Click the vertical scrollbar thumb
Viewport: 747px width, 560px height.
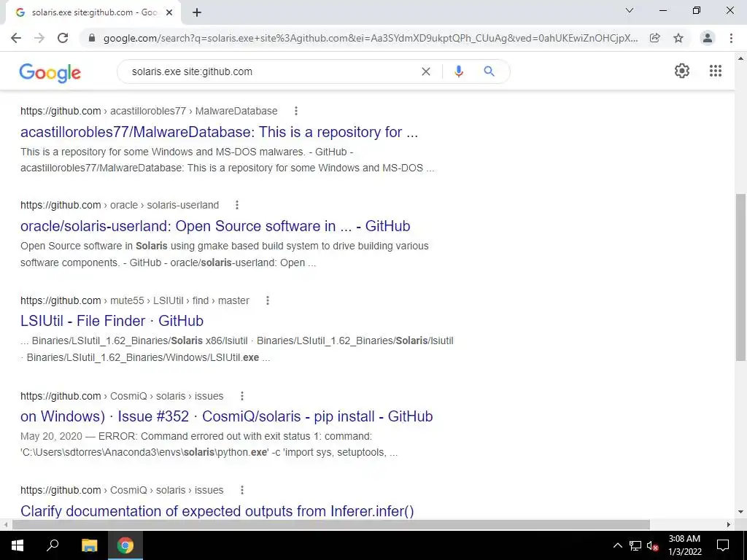point(740,277)
